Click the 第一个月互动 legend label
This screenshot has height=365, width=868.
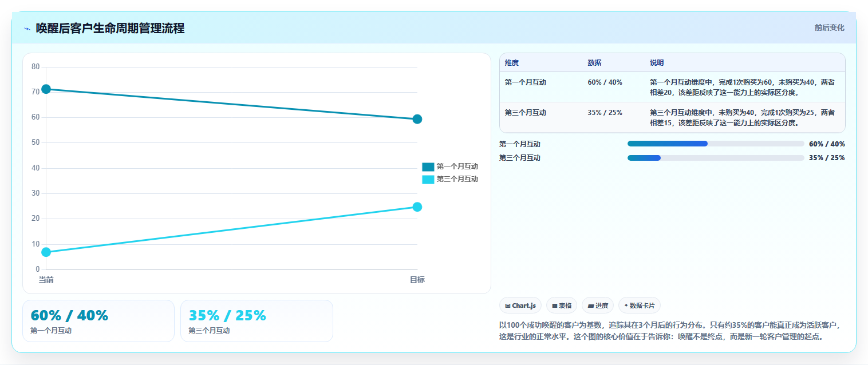click(x=457, y=166)
